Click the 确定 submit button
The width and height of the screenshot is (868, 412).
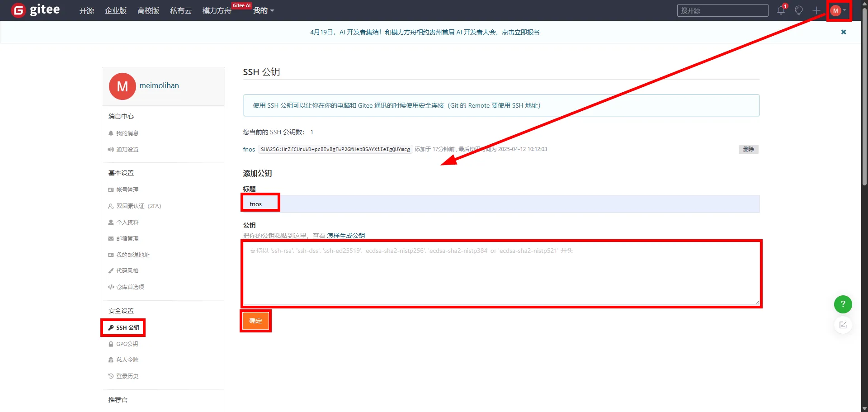[255, 321]
